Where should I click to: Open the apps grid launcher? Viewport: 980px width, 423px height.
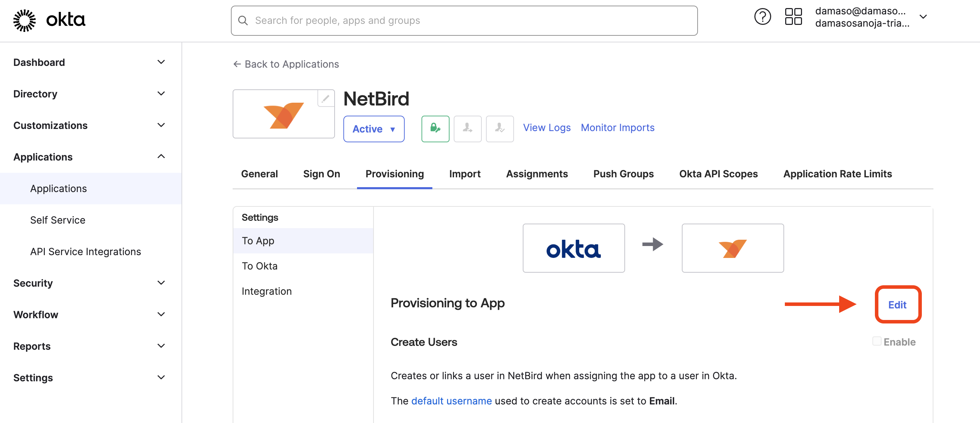pyautogui.click(x=794, y=16)
